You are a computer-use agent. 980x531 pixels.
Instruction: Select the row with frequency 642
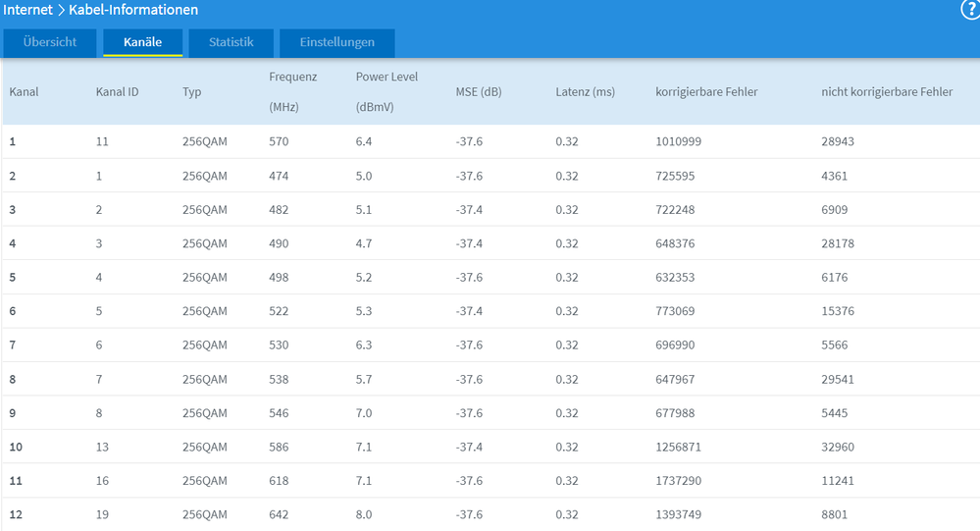pos(490,514)
